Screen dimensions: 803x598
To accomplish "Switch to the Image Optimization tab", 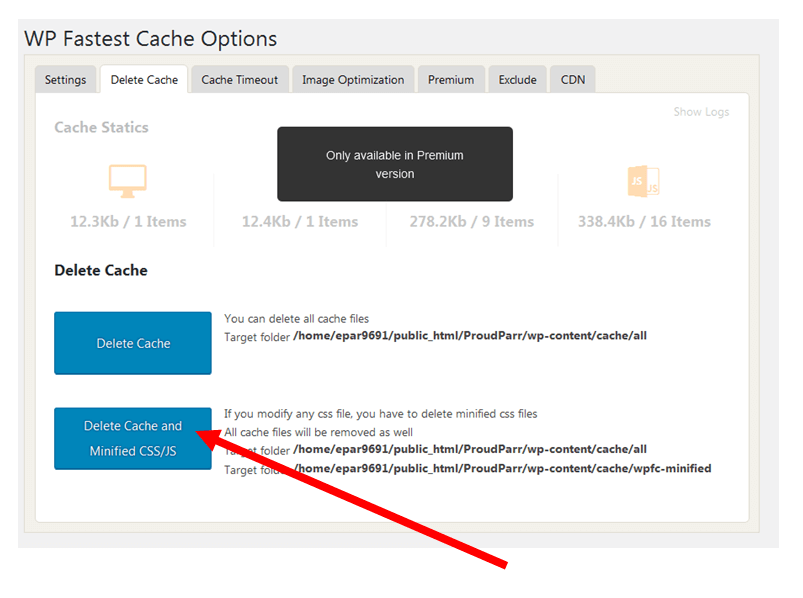I will tap(353, 79).
